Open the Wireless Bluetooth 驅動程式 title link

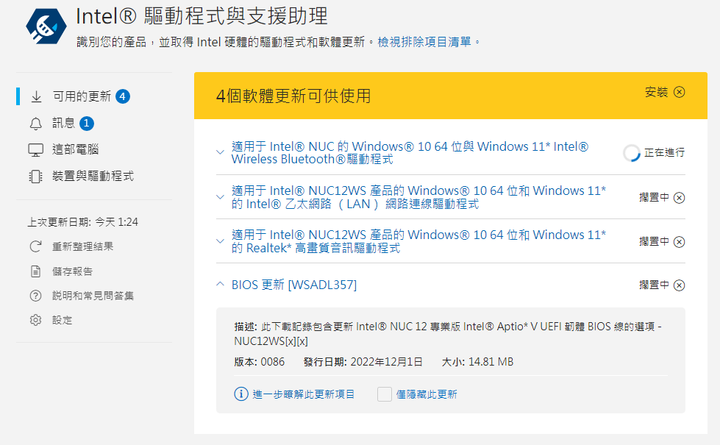point(410,153)
